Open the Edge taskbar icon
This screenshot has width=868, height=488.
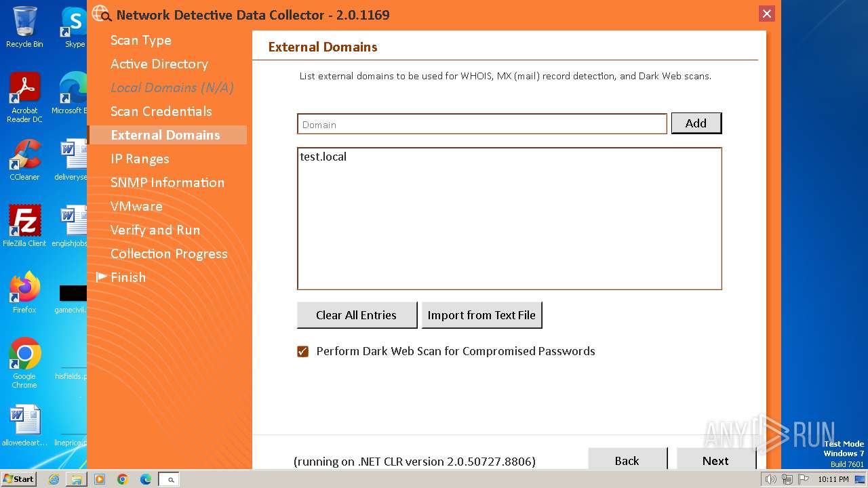(146, 479)
